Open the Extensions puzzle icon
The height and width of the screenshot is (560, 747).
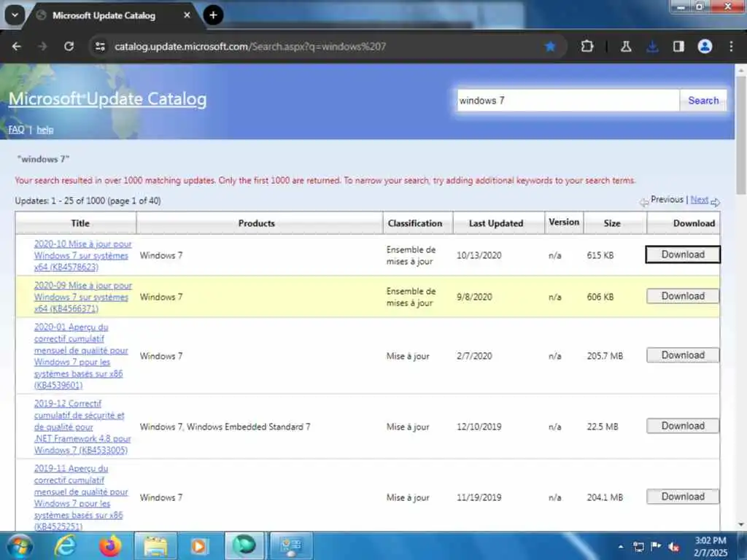pyautogui.click(x=587, y=46)
